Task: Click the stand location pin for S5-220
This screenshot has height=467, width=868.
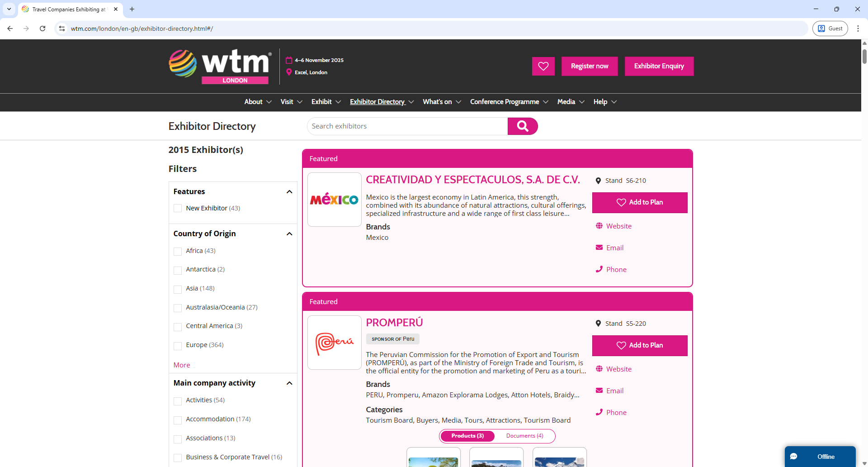Action: click(598, 323)
